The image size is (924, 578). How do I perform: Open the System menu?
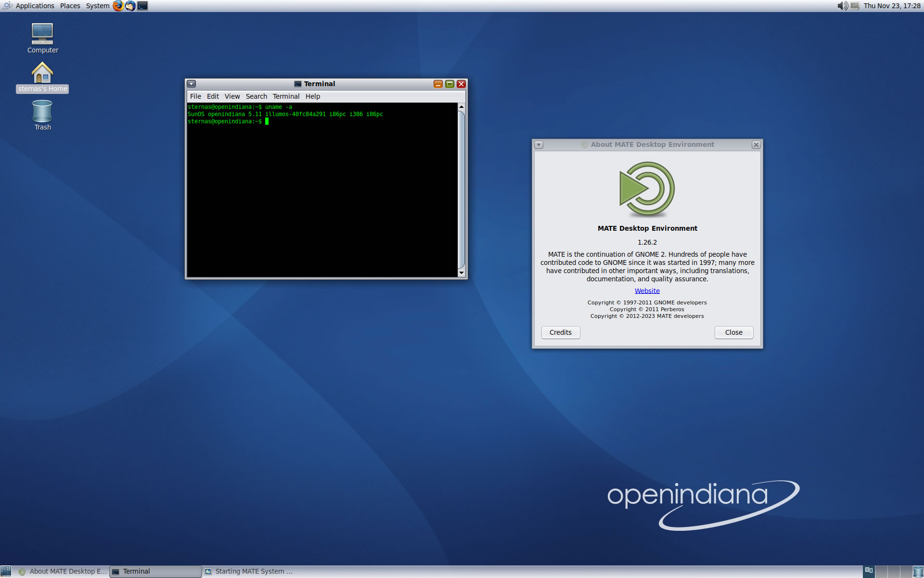pyautogui.click(x=98, y=6)
